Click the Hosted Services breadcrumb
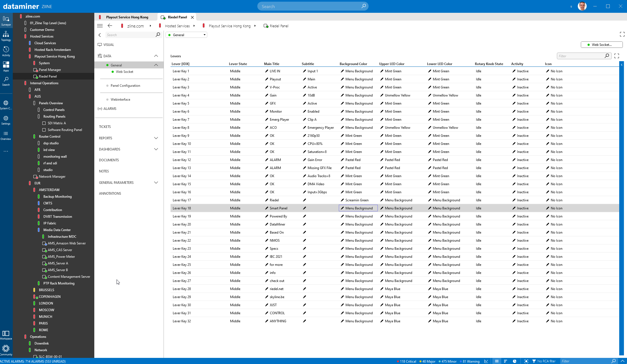Image resolution: width=627 pixels, height=364 pixels. (177, 26)
